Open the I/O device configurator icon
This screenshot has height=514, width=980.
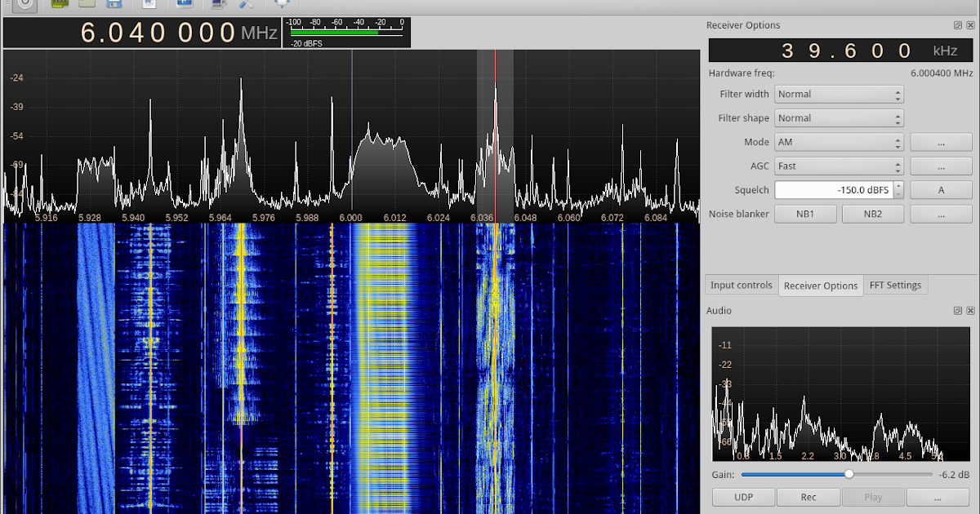point(59,5)
